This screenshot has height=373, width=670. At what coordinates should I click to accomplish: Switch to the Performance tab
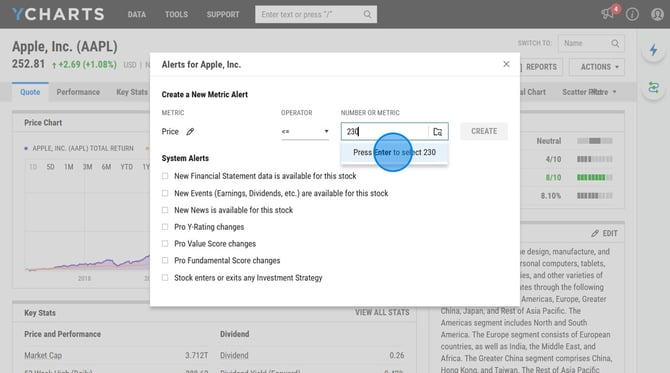pyautogui.click(x=78, y=92)
